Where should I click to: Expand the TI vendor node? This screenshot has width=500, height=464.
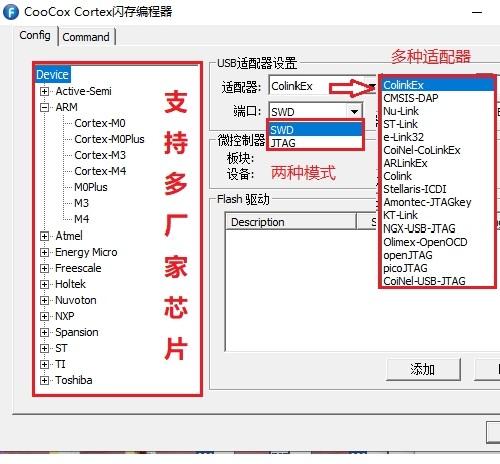(44, 364)
